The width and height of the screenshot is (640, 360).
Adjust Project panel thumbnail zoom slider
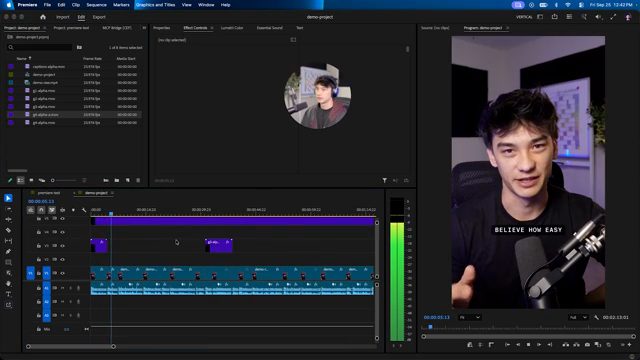point(64,180)
